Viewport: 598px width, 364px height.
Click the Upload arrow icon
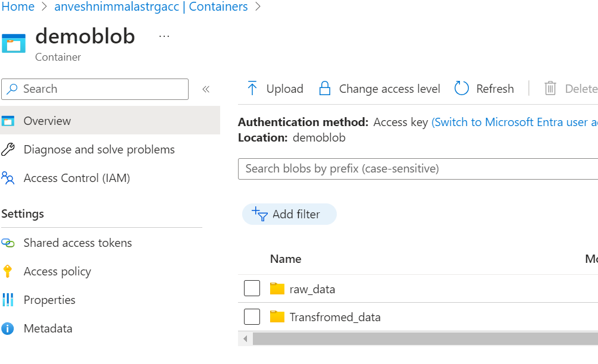pos(252,88)
